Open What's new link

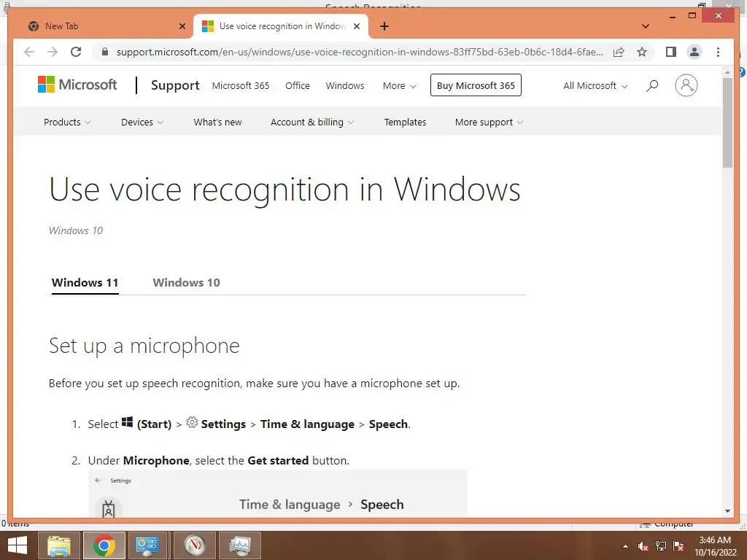(217, 122)
